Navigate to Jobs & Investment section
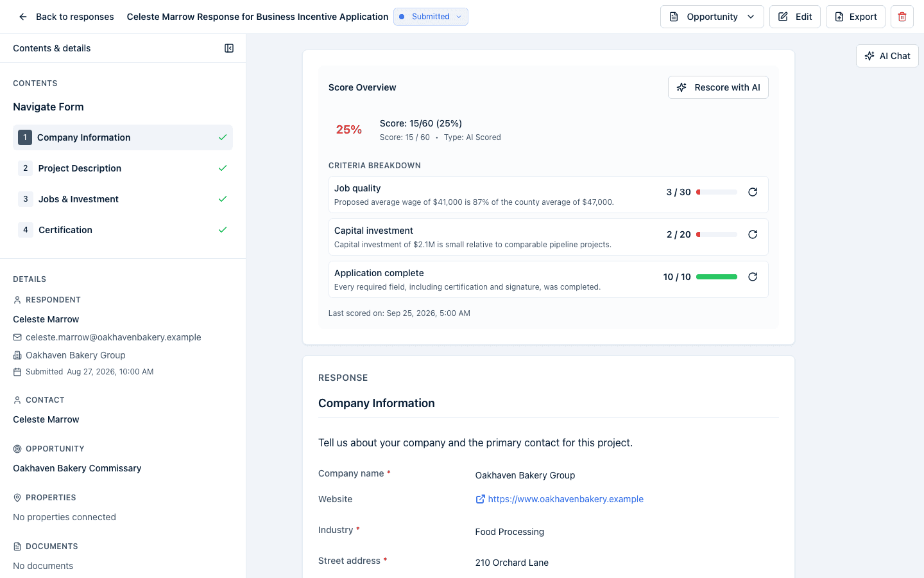This screenshot has width=924, height=578. tap(123, 199)
